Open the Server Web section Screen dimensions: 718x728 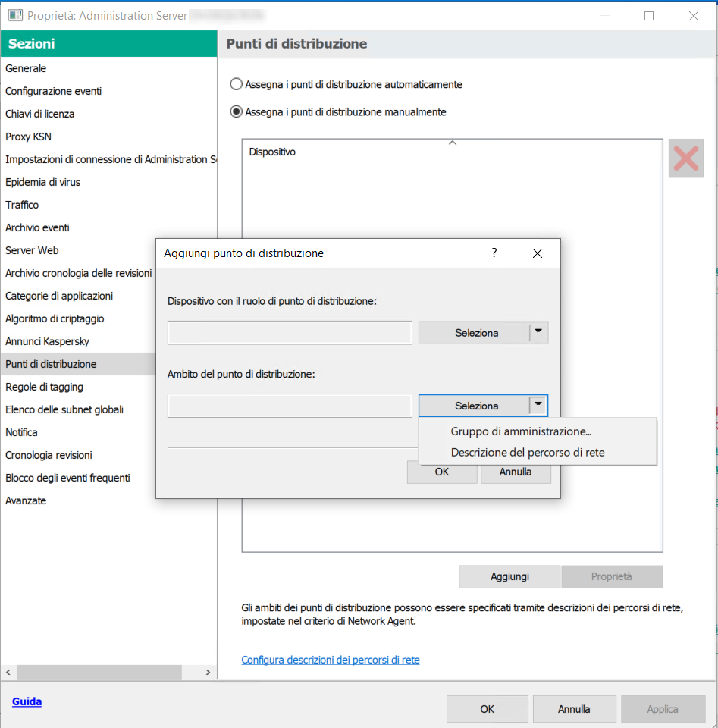point(78,250)
